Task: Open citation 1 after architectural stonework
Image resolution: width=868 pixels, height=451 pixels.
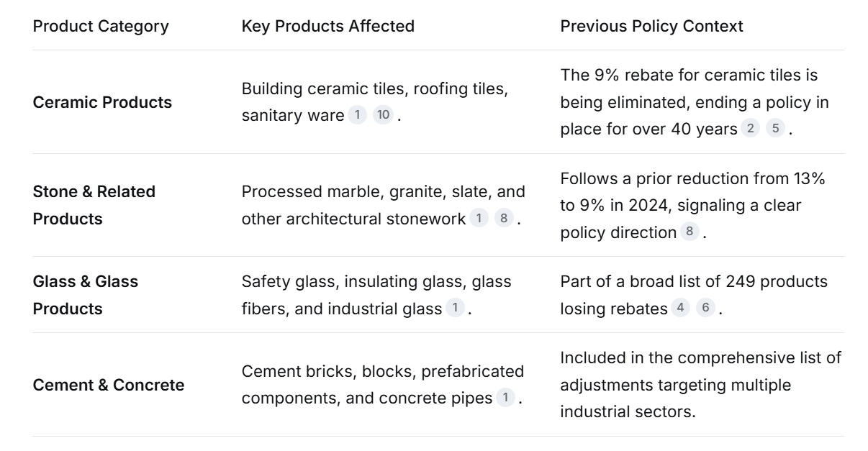Action: (x=479, y=219)
